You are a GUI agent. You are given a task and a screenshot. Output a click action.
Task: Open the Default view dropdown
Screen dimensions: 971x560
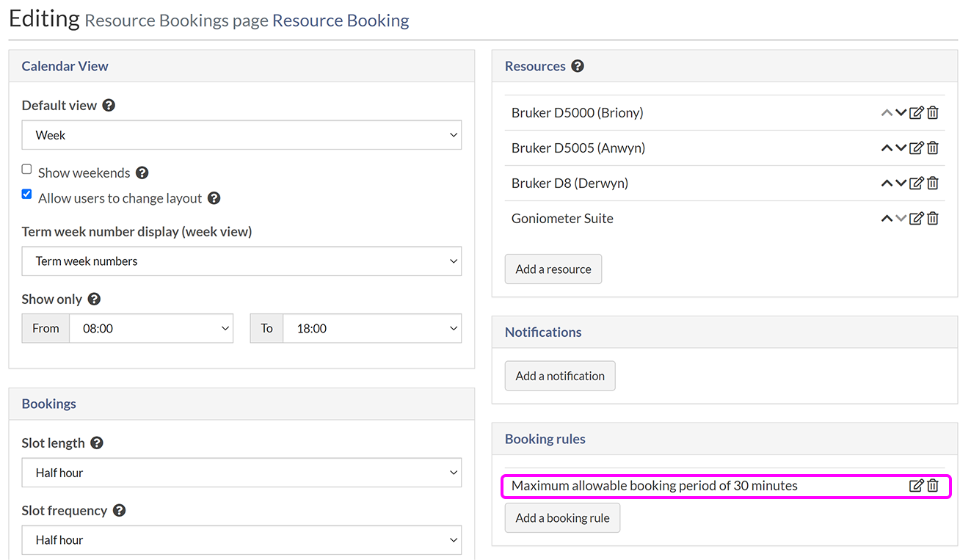[241, 135]
